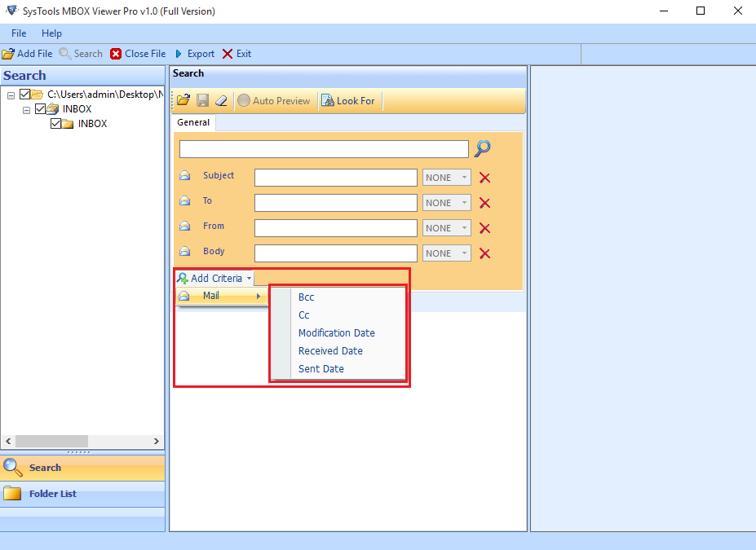Collapse the parent INBOX tree node
Screen dimensions: 756x550
click(x=27, y=110)
